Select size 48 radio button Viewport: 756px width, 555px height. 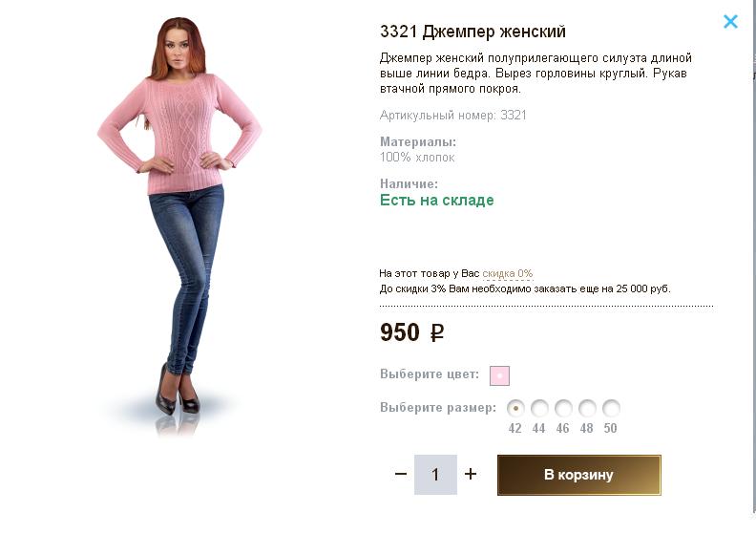tap(587, 408)
